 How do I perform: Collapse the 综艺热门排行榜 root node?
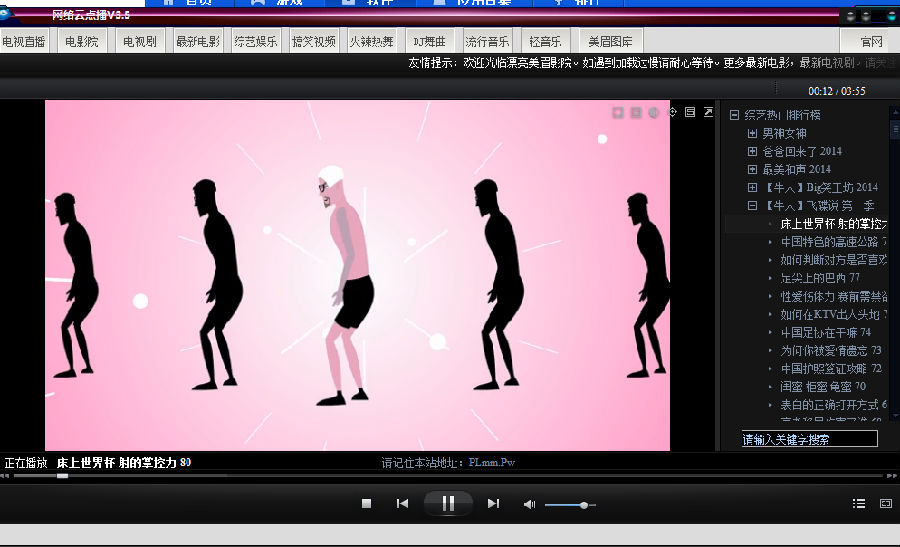click(734, 115)
